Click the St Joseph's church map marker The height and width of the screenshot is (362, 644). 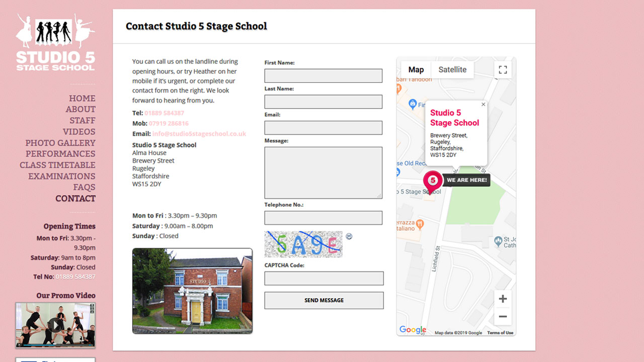click(x=498, y=241)
